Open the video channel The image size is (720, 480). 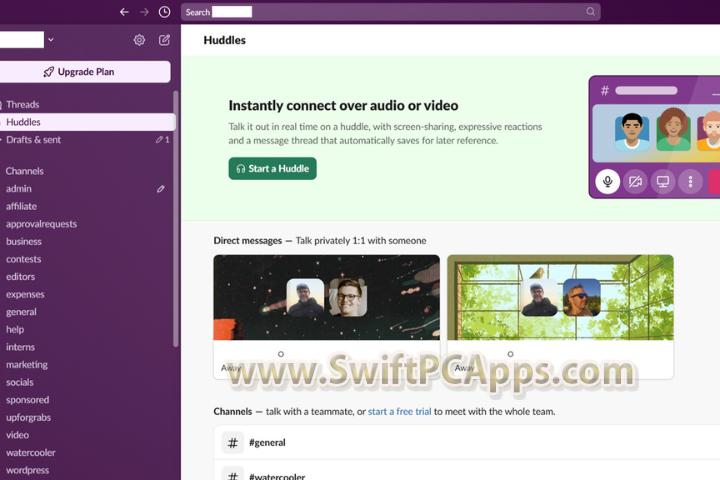coord(17,435)
